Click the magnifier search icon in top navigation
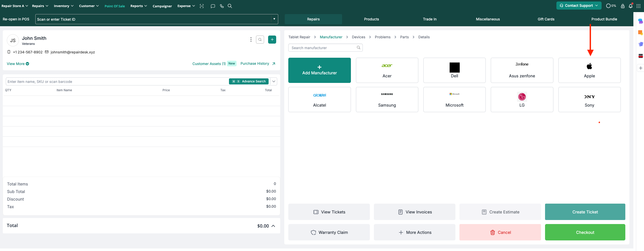This screenshot has width=644, height=251. pos(230,6)
